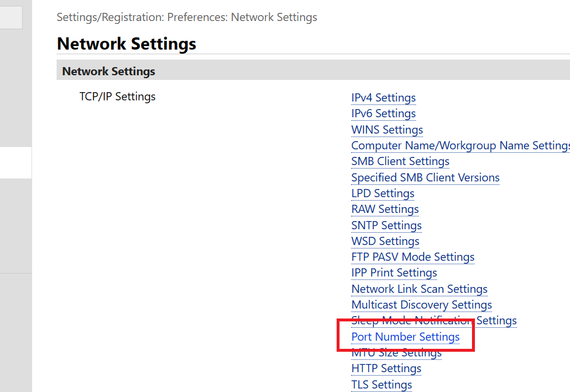Open IPP Print Settings
This screenshot has height=392, width=570.
[394, 272]
